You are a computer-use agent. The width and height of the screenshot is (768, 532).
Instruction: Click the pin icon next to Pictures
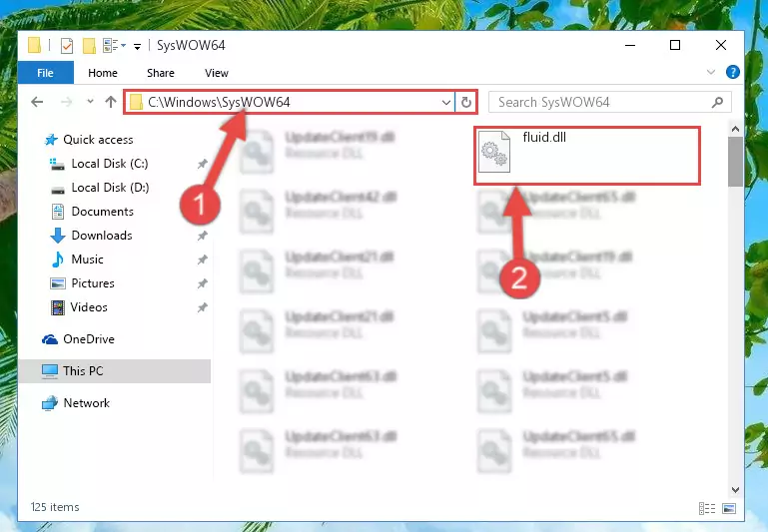pos(203,283)
